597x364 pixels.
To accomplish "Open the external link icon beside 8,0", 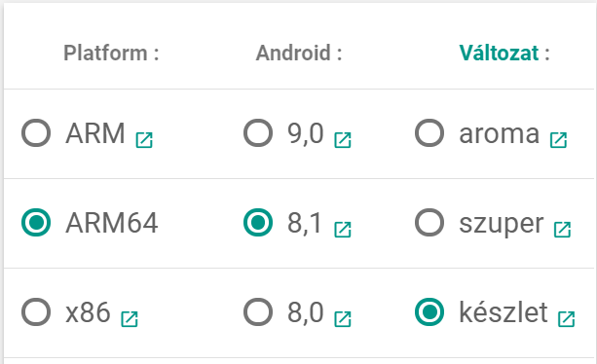I will (x=343, y=319).
